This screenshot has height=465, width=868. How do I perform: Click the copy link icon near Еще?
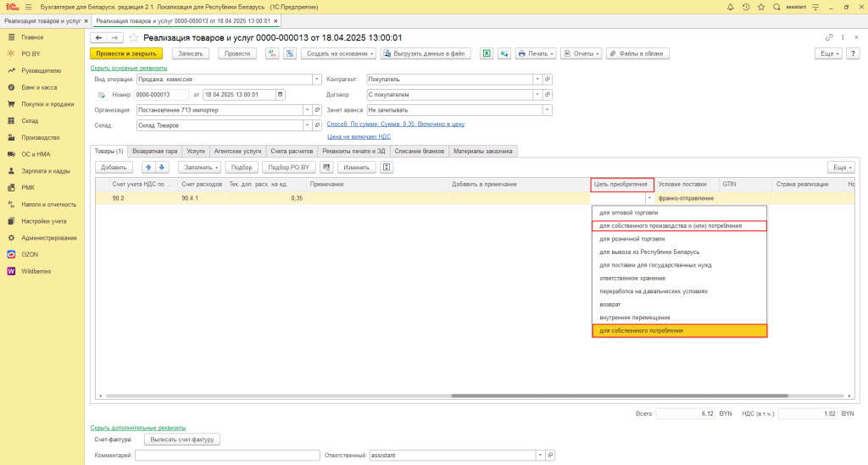click(829, 38)
